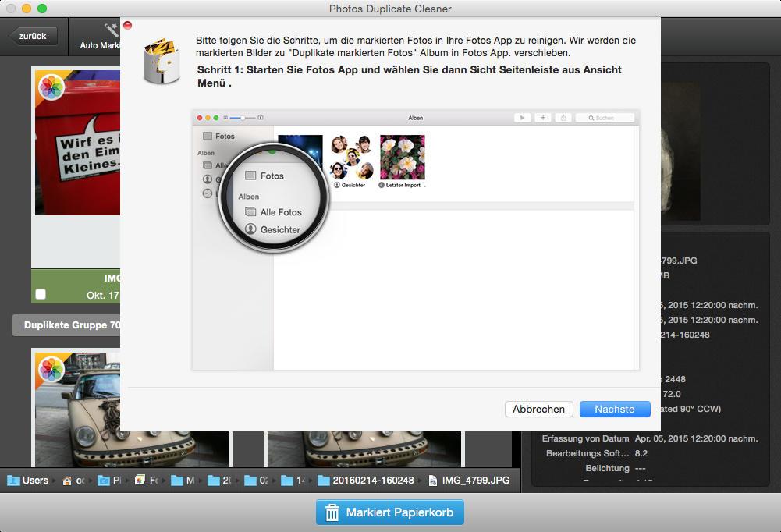Open the red trash bin photo thumbnail
This screenshot has width=781, height=532.
click(x=78, y=143)
